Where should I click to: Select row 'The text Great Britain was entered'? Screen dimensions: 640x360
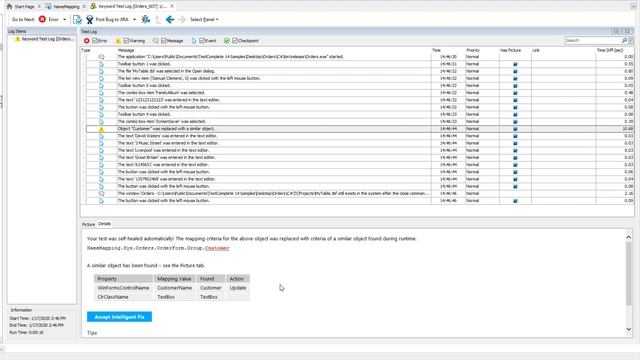(359, 158)
